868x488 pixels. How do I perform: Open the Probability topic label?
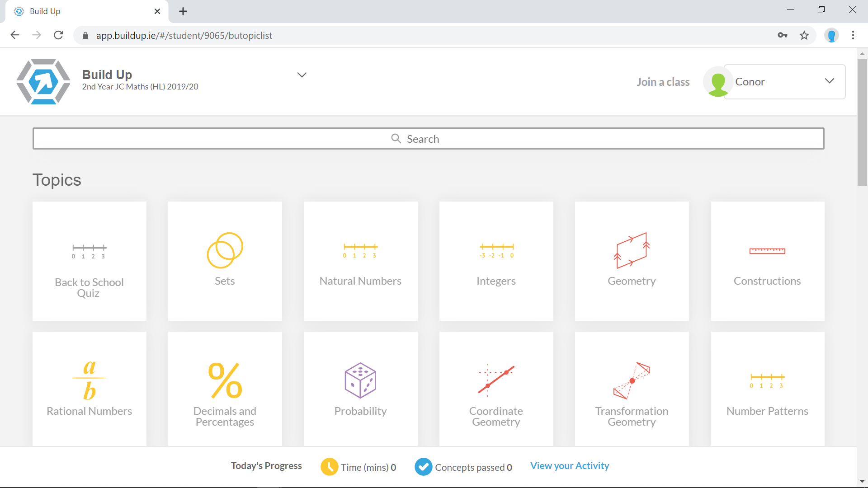tap(360, 411)
